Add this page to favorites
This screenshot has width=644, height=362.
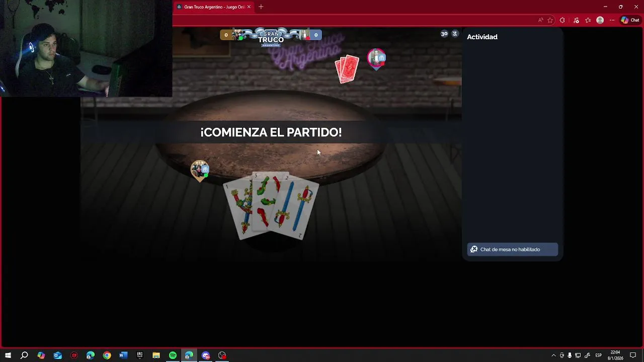(550, 20)
